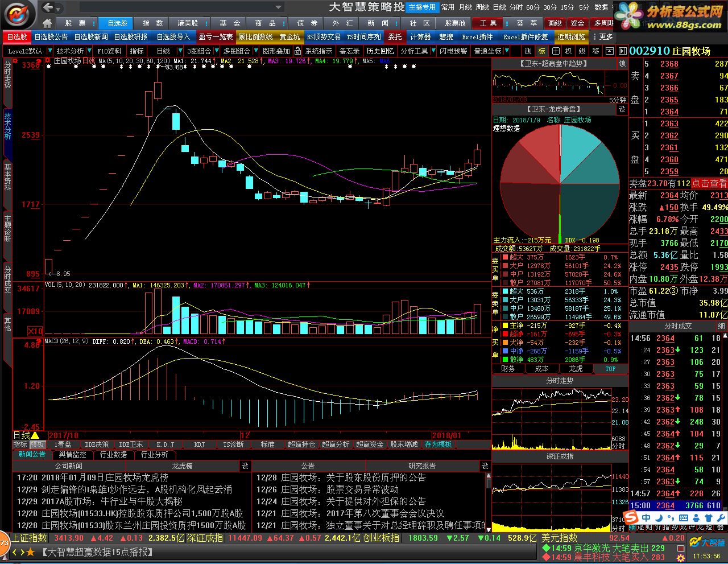
Task: Toggle the 图形叠加 overlay option
Action: click(276, 51)
